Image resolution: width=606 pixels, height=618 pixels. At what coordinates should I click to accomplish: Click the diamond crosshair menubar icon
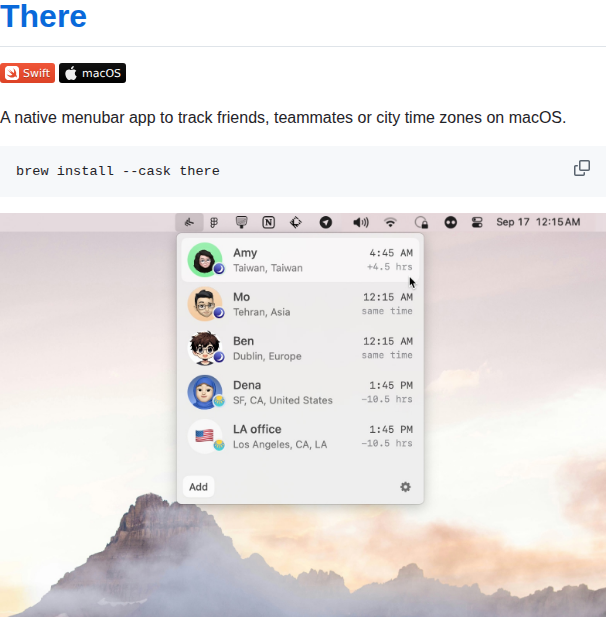click(x=296, y=223)
